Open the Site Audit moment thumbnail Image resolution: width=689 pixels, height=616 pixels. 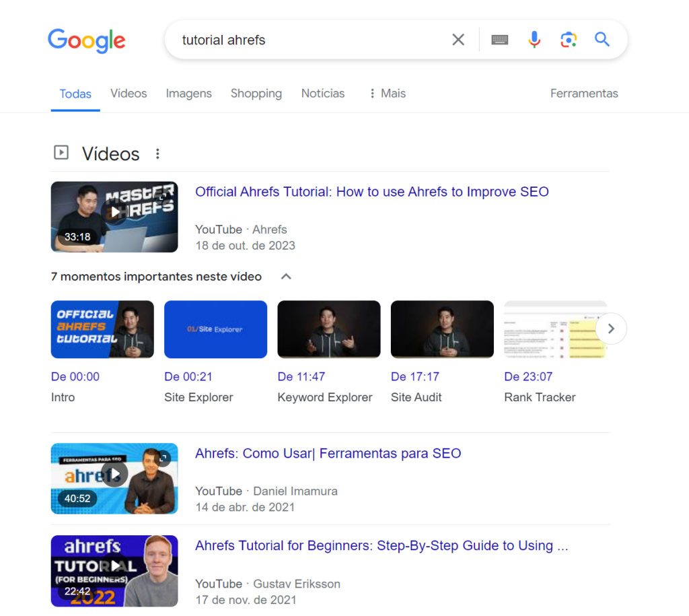443,329
